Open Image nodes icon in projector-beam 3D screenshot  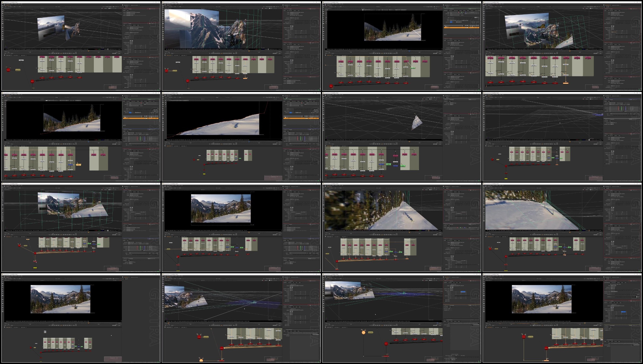(163, 278)
